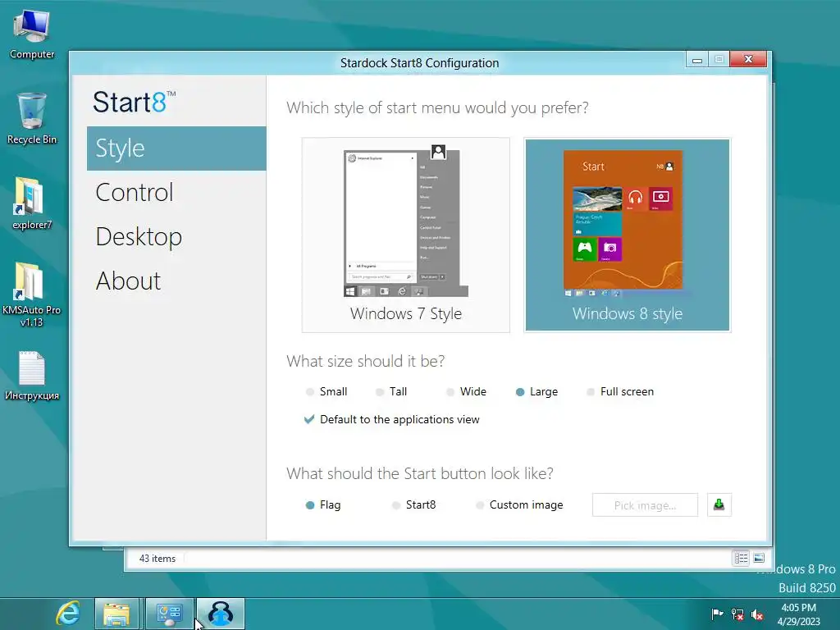Image resolution: width=840 pixels, height=630 pixels.
Task: Close the Start8 Configuration window
Action: tap(748, 59)
